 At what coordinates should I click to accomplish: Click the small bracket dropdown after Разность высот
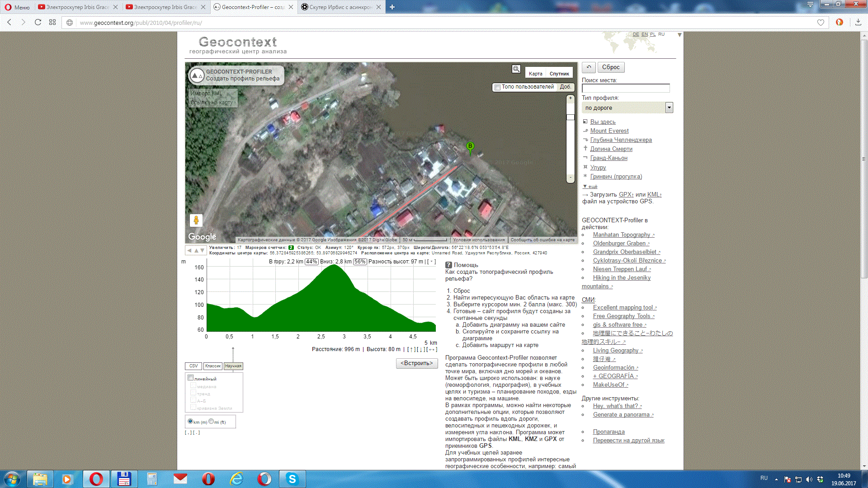431,262
